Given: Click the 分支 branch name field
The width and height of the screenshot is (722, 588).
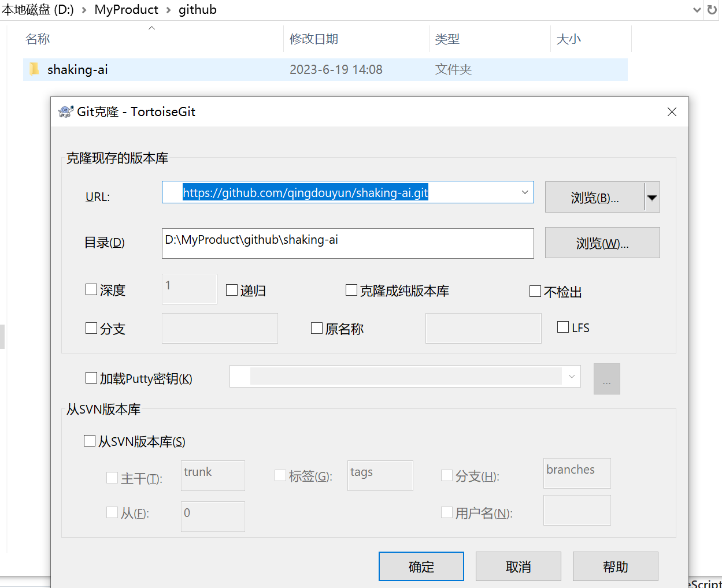Looking at the screenshot, I should point(220,328).
